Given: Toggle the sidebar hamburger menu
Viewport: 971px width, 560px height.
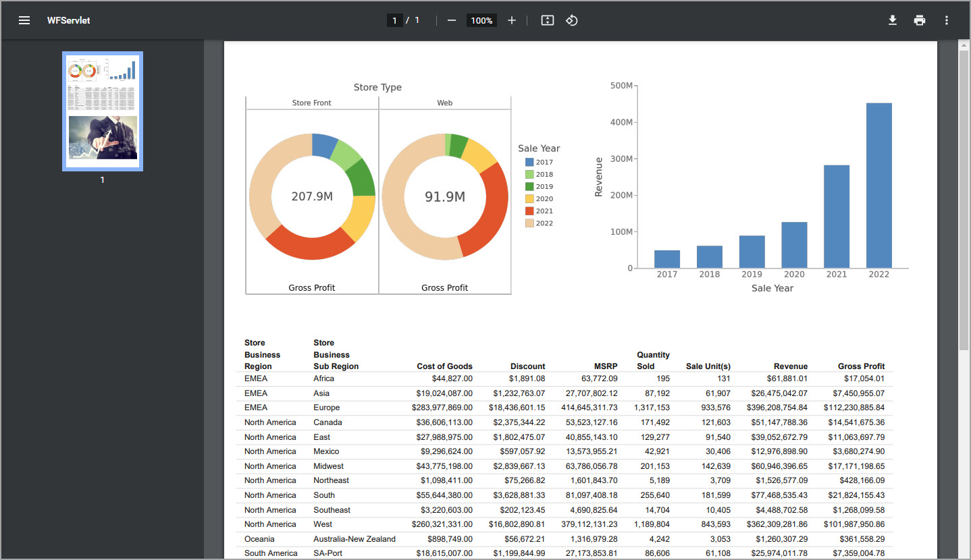Looking at the screenshot, I should tap(24, 20).
